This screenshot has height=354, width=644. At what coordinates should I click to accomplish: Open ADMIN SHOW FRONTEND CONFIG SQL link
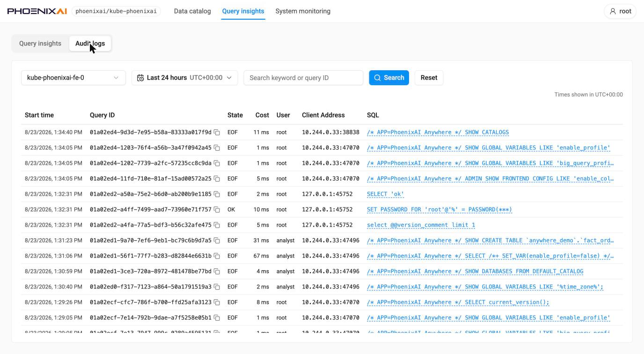tap(490, 179)
